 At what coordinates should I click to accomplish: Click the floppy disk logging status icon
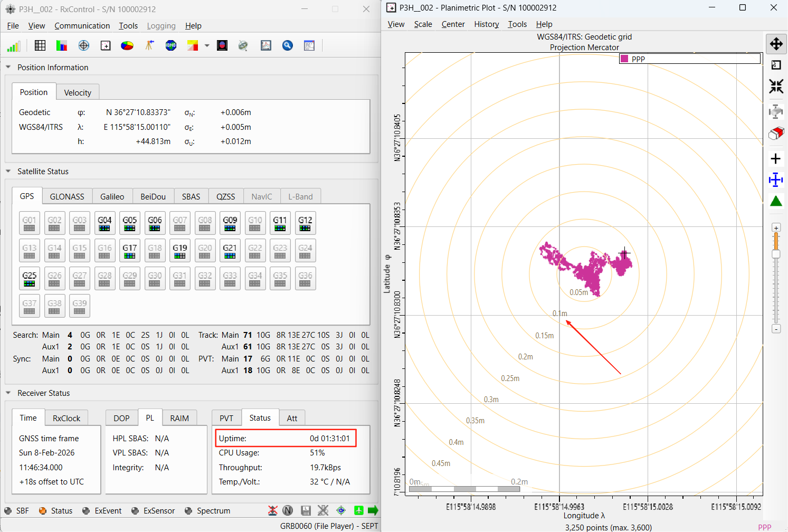[306, 510]
